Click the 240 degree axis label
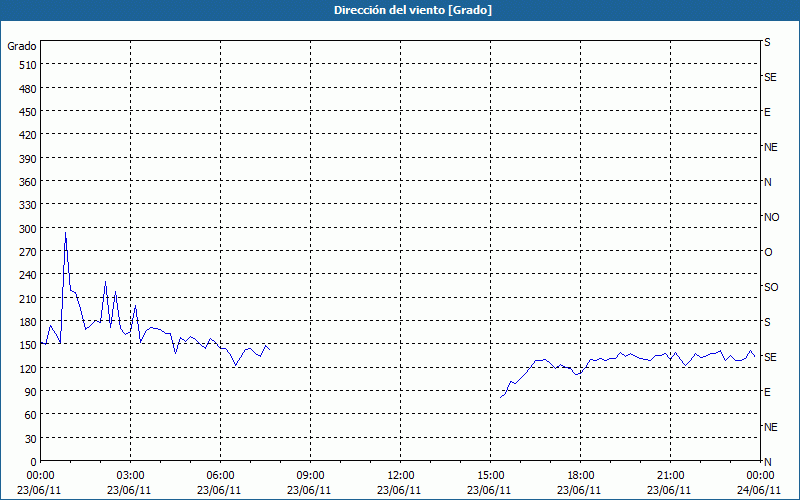The image size is (800, 500). (x=29, y=276)
